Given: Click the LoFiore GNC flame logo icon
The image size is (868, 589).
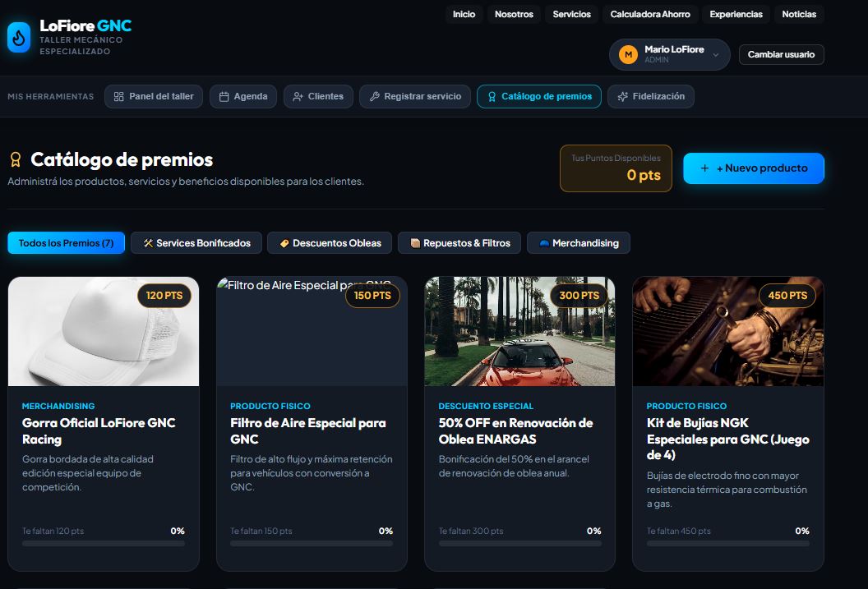Looking at the screenshot, I should coord(19,38).
